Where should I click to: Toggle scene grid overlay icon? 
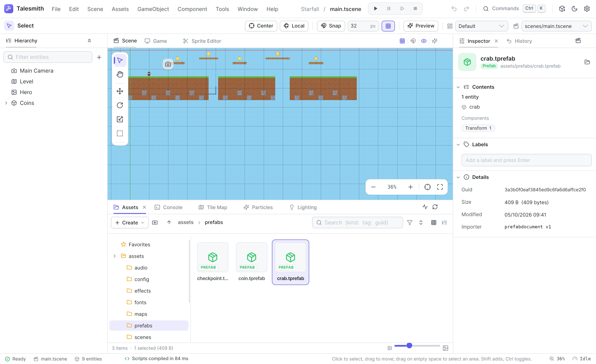click(402, 41)
